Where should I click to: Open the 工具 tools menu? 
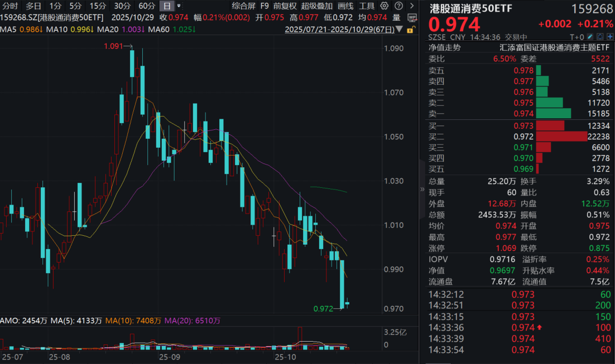click(367, 6)
